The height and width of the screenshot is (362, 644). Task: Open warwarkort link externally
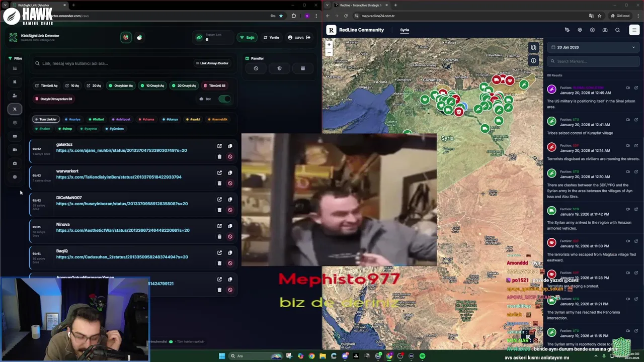(x=219, y=173)
